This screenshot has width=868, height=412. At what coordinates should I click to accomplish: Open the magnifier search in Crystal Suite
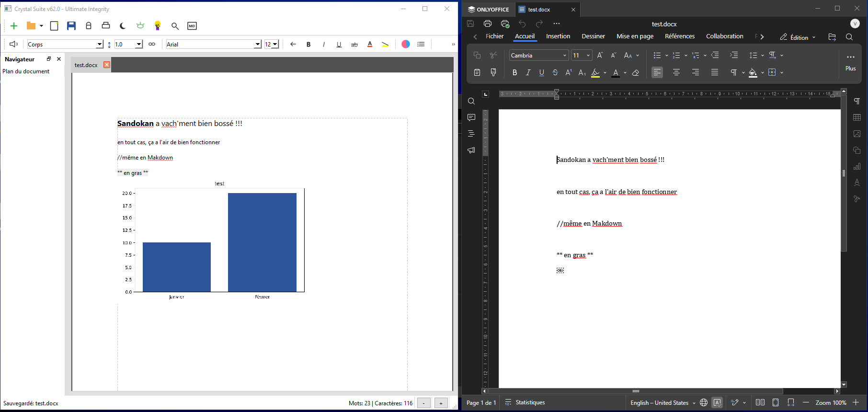point(175,26)
